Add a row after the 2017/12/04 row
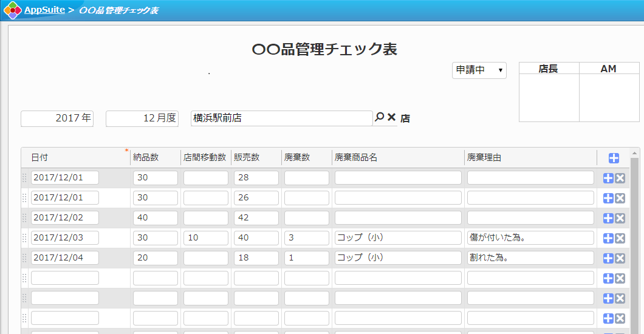The width and height of the screenshot is (644, 334). 608,258
